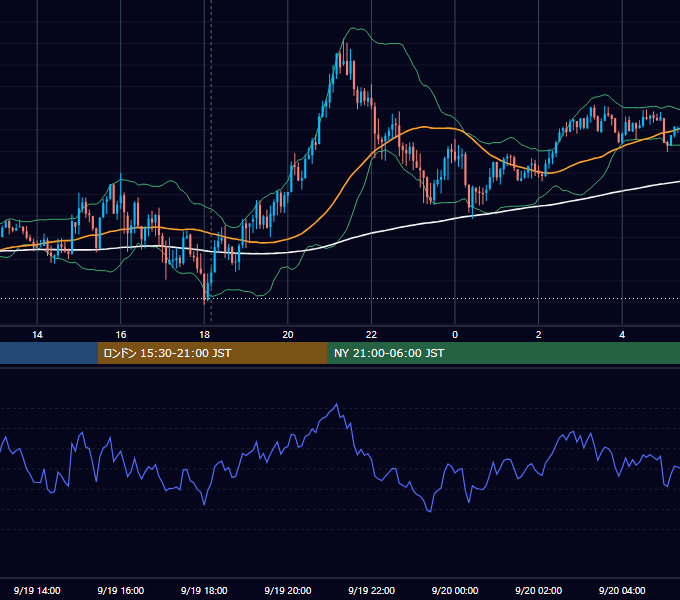Image resolution: width=680 pixels, height=600 pixels.
Task: Click the lowest candlestick at 18:00
Action: coord(205,288)
